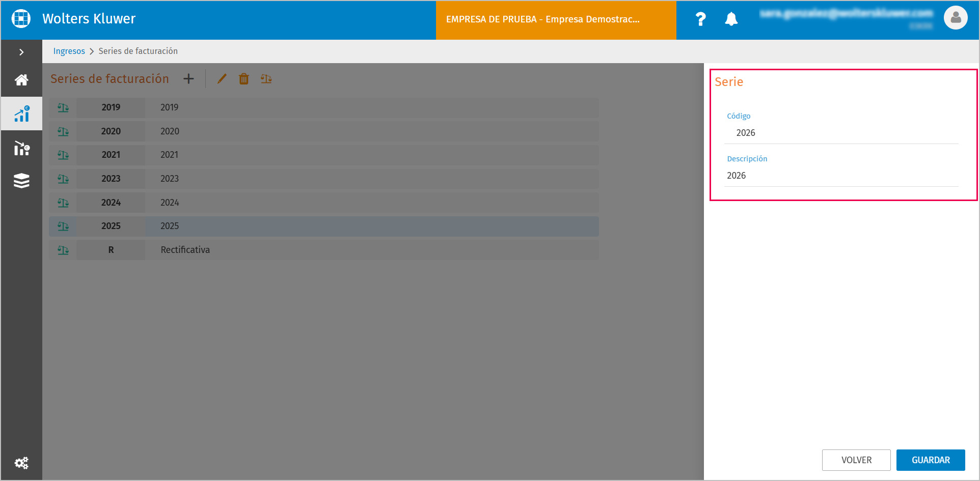Click the Descripción input field
The height and width of the screenshot is (481, 980).
click(x=841, y=176)
